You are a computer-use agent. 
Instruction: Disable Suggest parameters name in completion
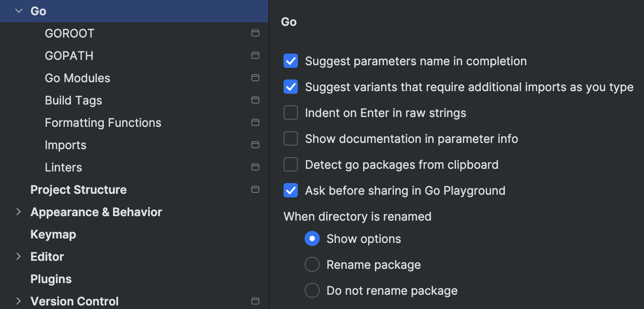pos(290,61)
